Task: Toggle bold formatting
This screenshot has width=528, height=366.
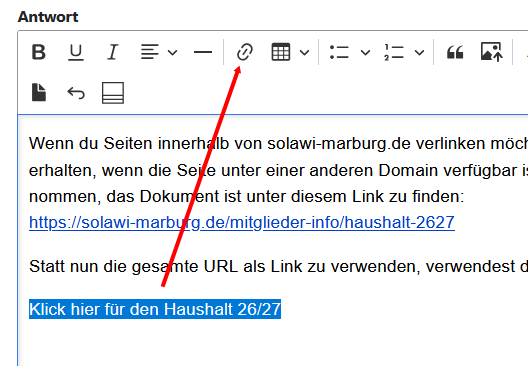Action: click(39, 52)
